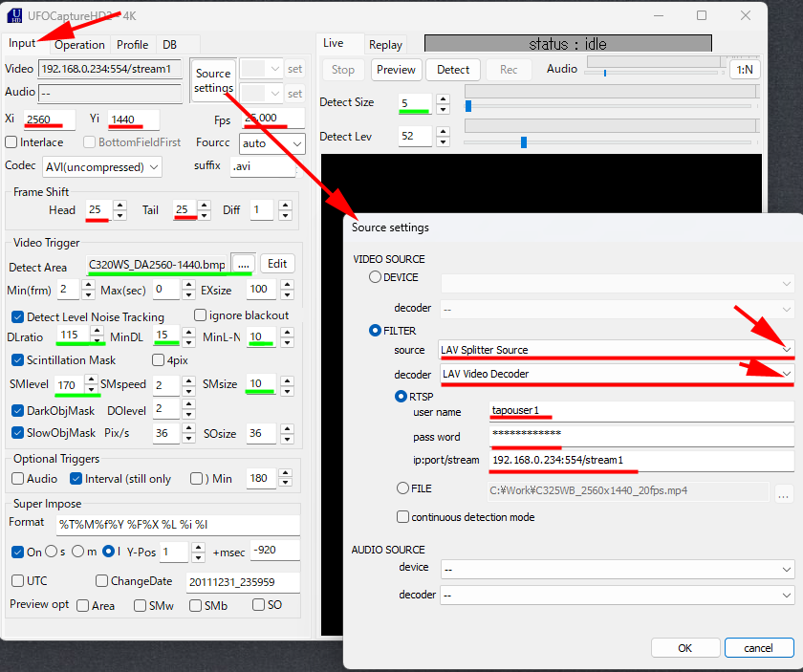
Task: Increase the DLratio spinner value
Action: tap(97, 331)
